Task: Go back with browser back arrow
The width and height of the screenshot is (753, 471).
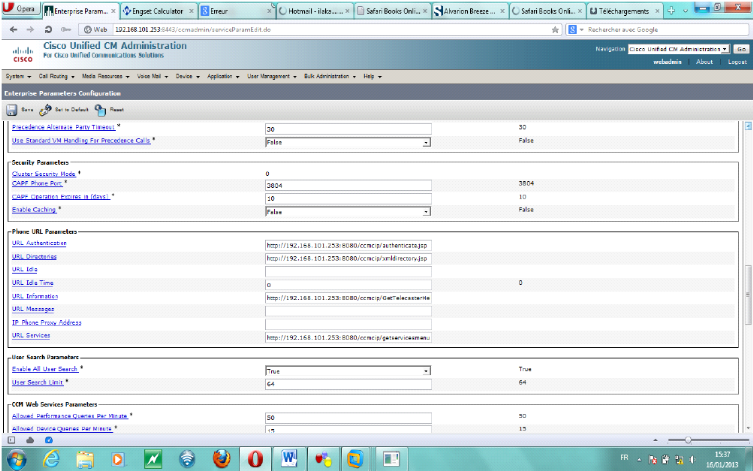Action: (13, 30)
